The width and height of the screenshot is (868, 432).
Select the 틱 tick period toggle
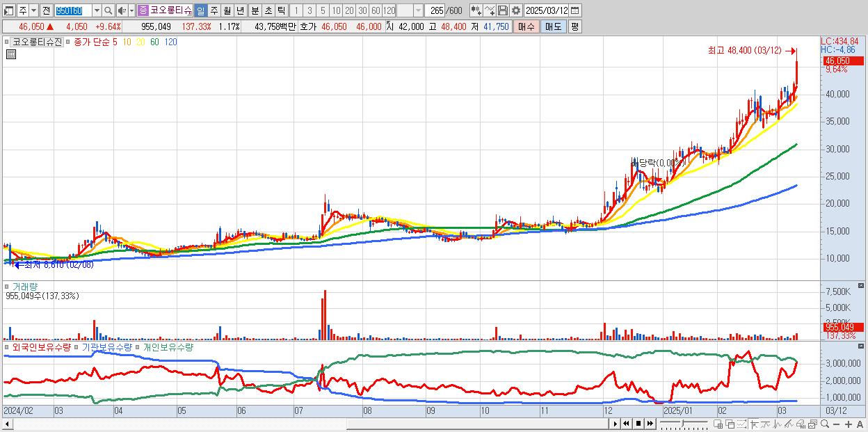pos(281,10)
